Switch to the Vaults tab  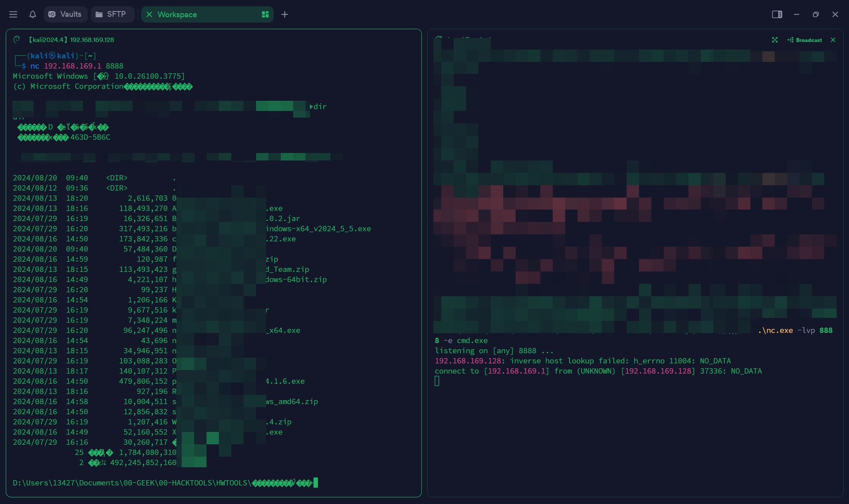point(65,15)
